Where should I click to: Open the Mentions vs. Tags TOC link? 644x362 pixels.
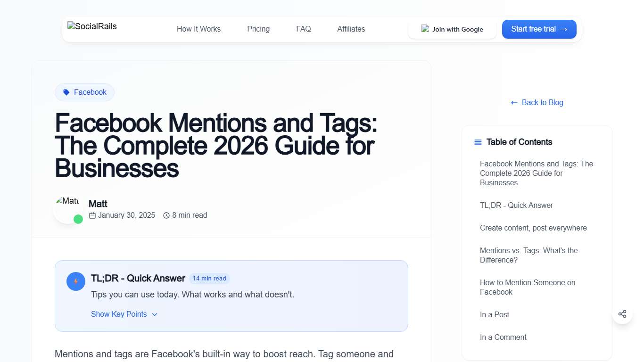[528, 255]
